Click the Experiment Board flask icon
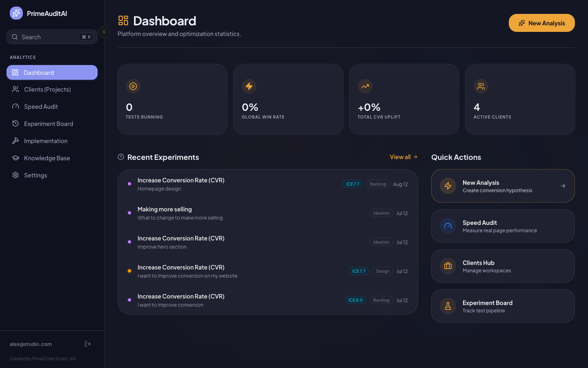The image size is (588, 368). [x=448, y=306]
